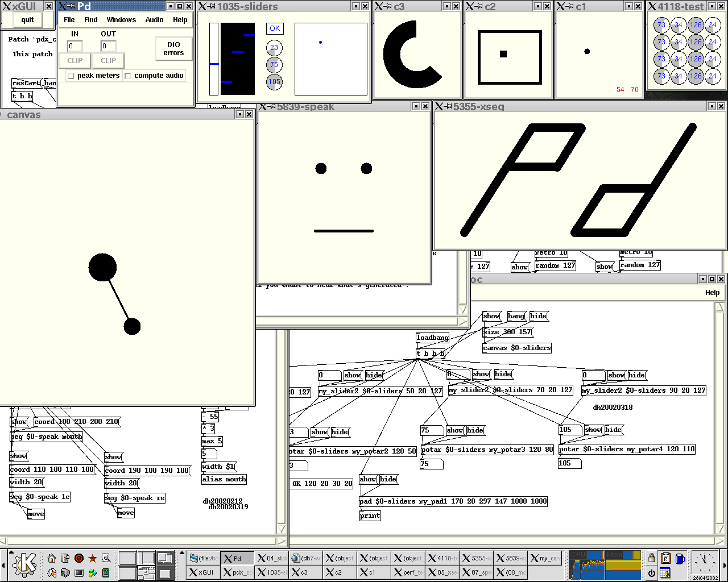728x582 pixels.
Task: Switch to Pd taskbar button
Action: tap(238, 558)
